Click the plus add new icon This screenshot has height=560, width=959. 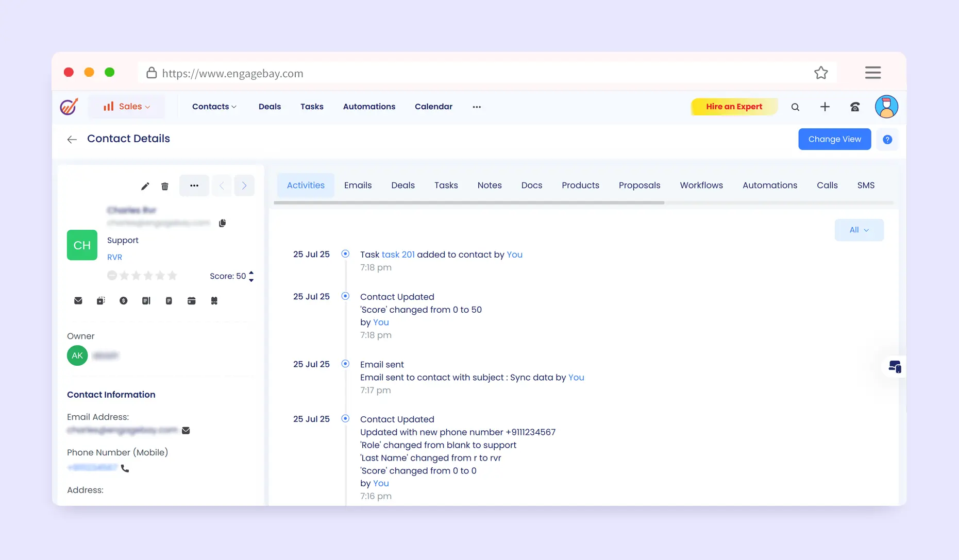(825, 107)
